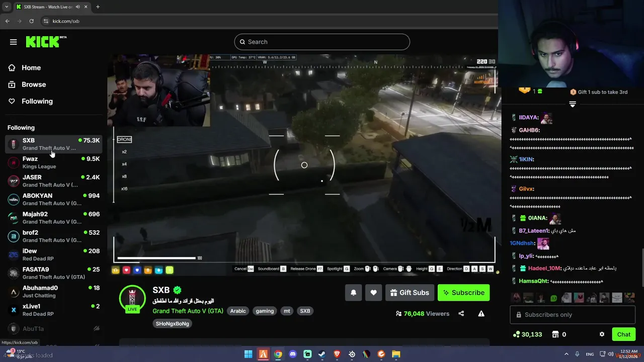The width and height of the screenshot is (644, 362).
Task: Toggle the heart follow button
Action: (x=373, y=293)
